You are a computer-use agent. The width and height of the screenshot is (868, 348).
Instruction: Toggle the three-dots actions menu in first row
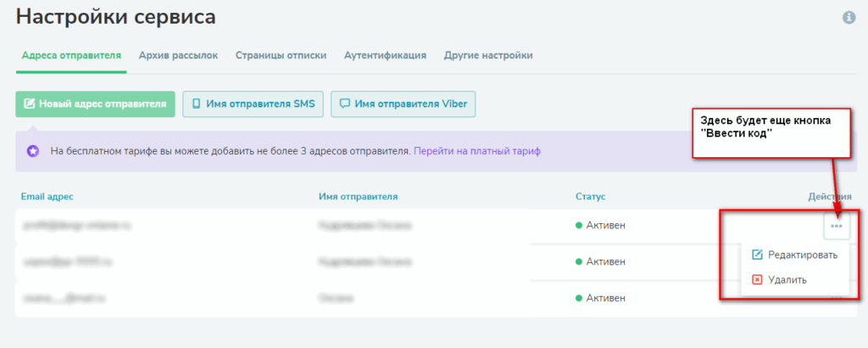pos(837,226)
